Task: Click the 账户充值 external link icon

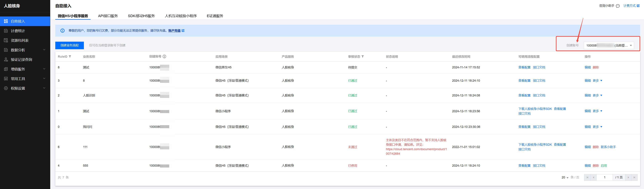Action: tap(183, 31)
